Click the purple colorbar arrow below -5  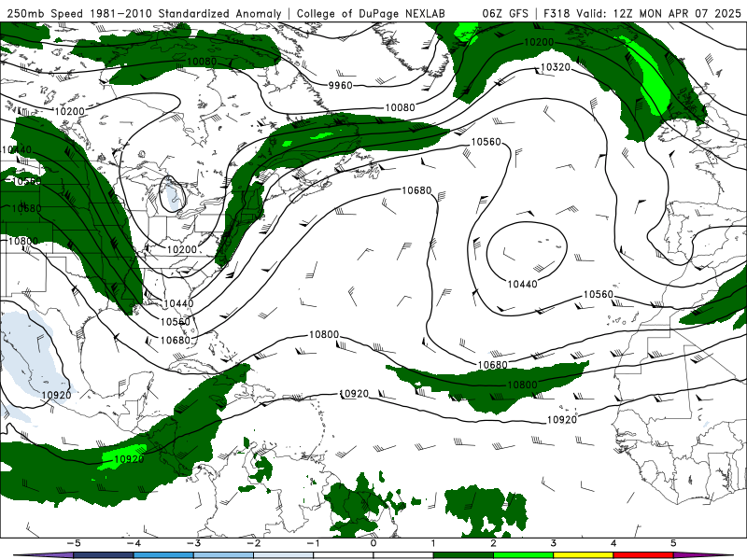44,555
